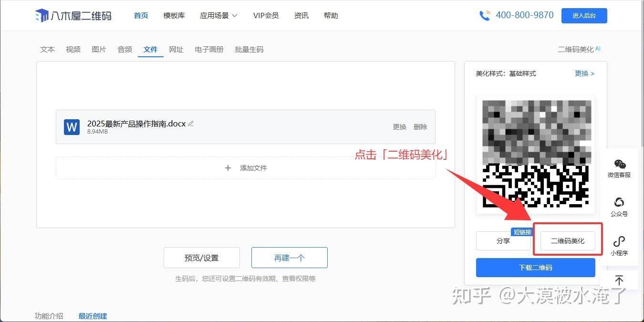The image size is (644, 322).
Task: Switch to the 音频 tab
Action: pos(125,50)
